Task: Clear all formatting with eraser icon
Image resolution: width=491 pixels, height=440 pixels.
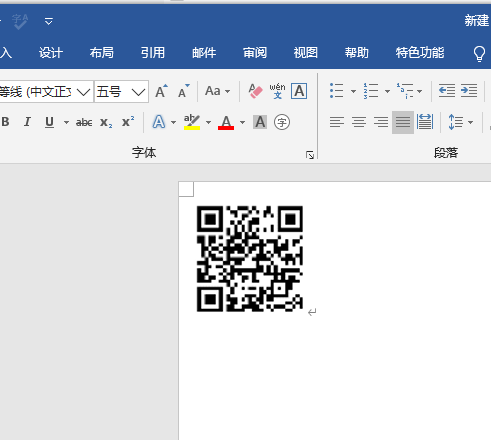Action: (x=256, y=91)
